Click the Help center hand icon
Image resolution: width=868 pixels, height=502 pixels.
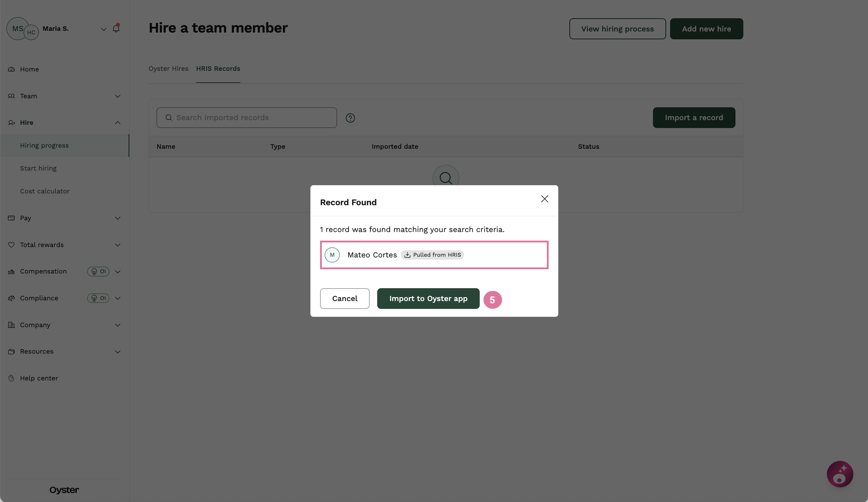(11, 378)
